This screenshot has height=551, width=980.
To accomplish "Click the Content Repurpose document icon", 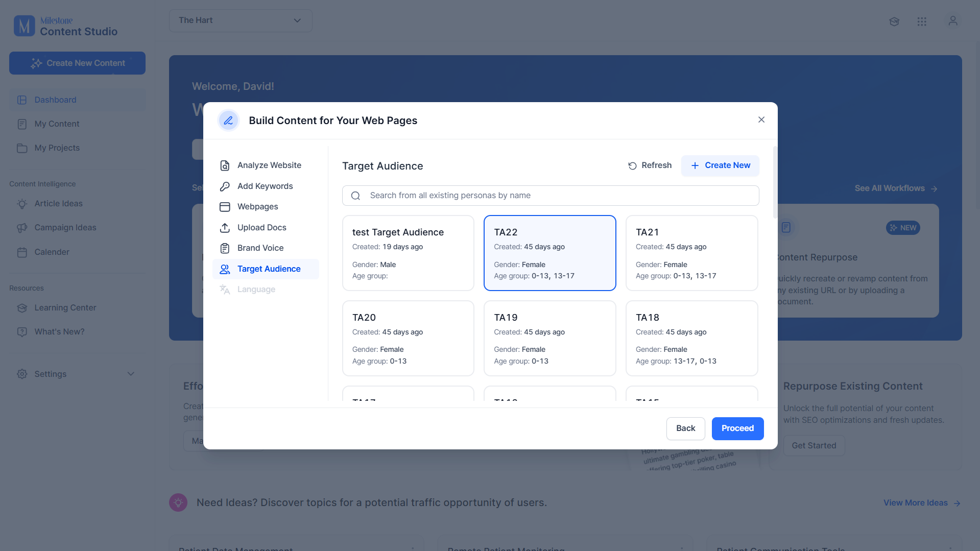I will 786,227.
